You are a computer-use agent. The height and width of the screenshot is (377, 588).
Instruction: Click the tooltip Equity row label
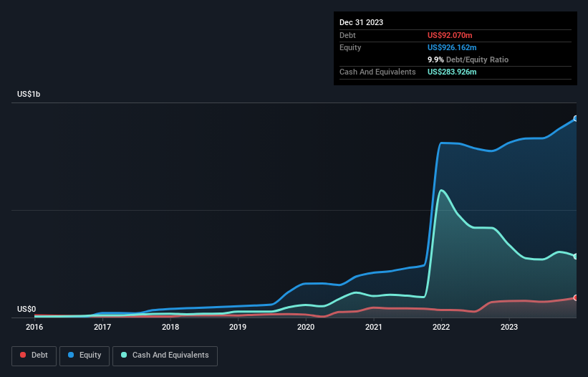(350, 47)
